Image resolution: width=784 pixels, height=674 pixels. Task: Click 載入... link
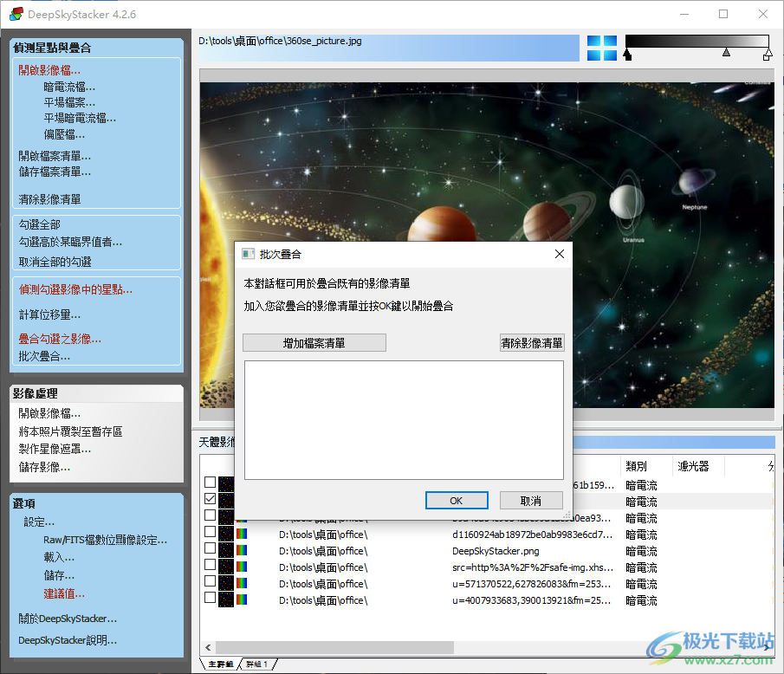(59, 557)
